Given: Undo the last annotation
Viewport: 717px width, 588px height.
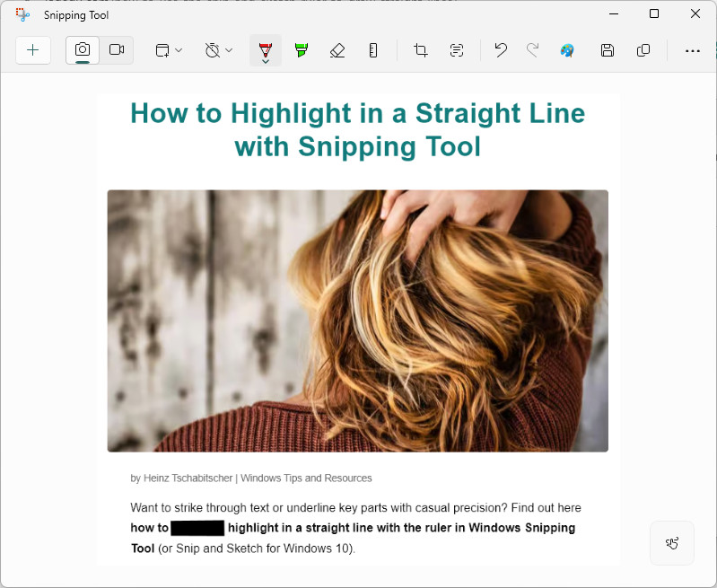Looking at the screenshot, I should tap(501, 50).
